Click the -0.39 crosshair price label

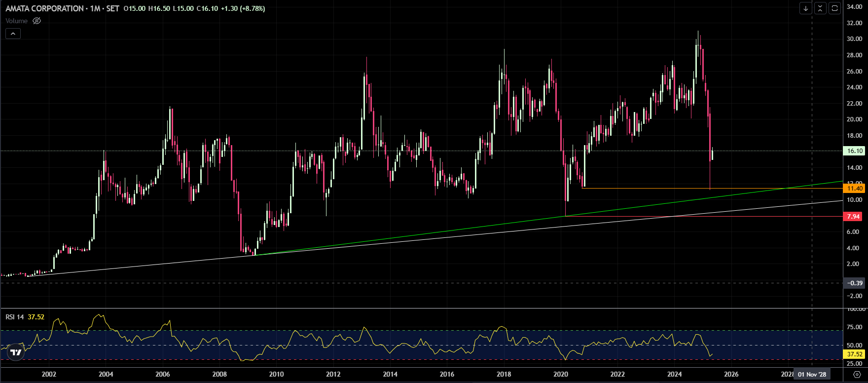(x=855, y=283)
